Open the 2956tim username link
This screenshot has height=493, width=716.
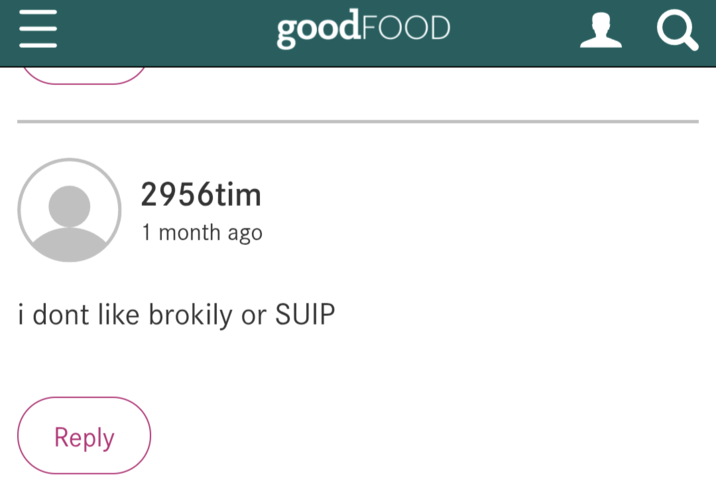click(x=201, y=194)
